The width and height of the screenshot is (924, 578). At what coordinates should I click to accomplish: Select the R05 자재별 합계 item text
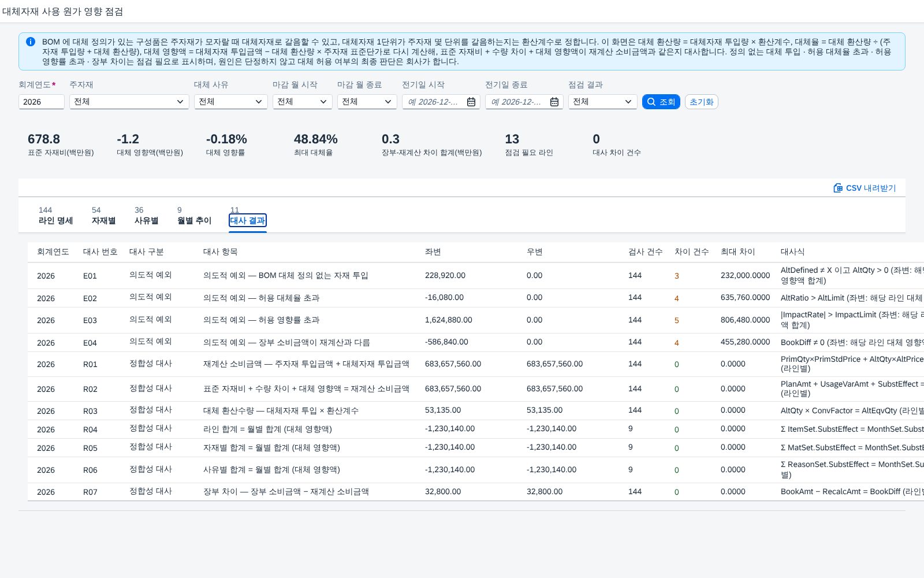tap(271, 448)
